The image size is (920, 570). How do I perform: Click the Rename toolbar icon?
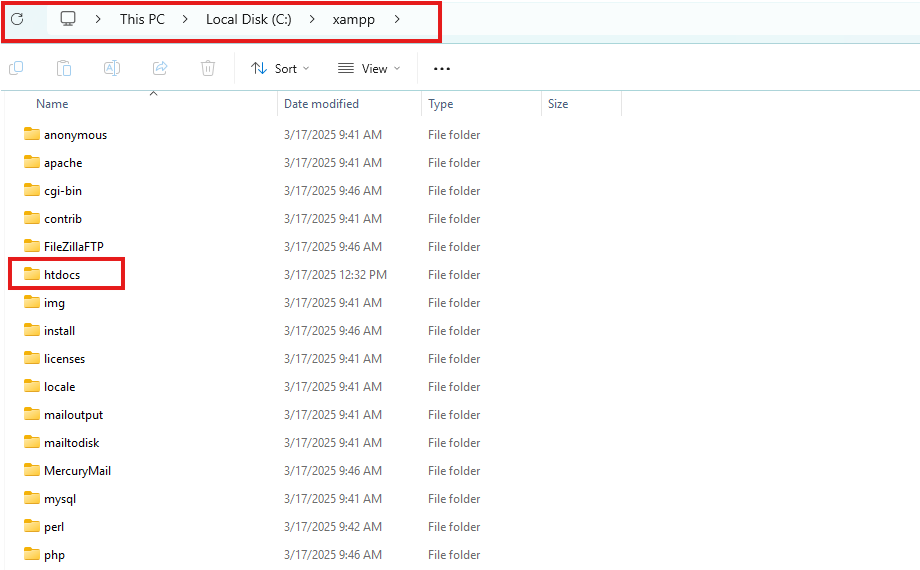[x=112, y=68]
